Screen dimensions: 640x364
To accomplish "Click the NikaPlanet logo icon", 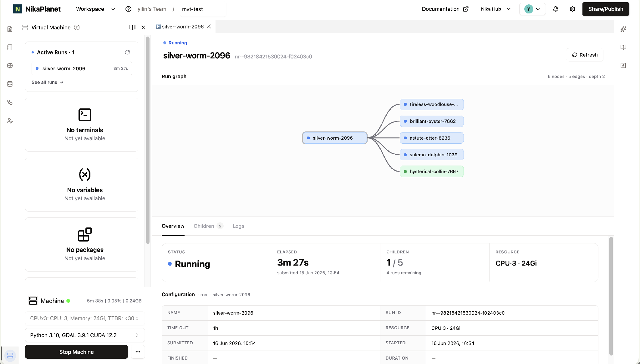I will pyautogui.click(x=18, y=9).
